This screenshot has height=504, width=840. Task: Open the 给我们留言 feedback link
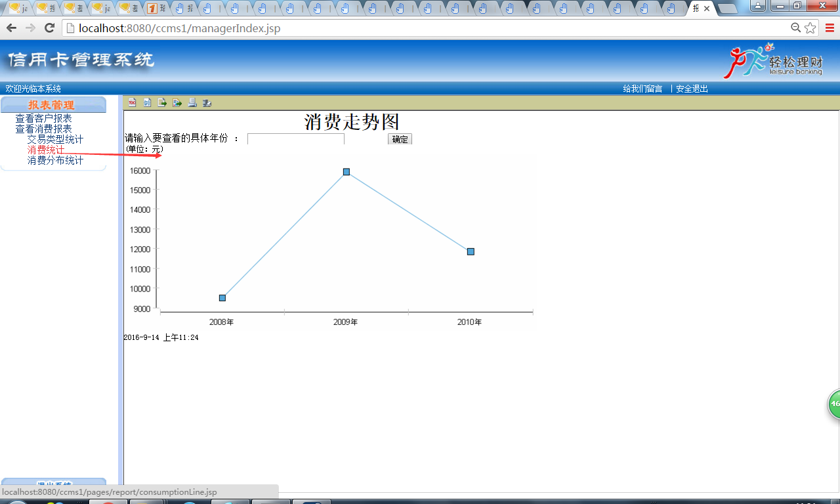point(642,89)
